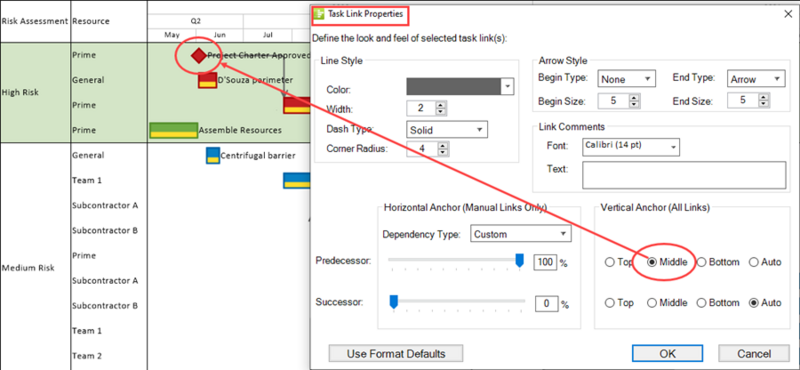Click the gray line Color swatch
Image resolution: width=800 pixels, height=370 pixels.
coord(454,87)
